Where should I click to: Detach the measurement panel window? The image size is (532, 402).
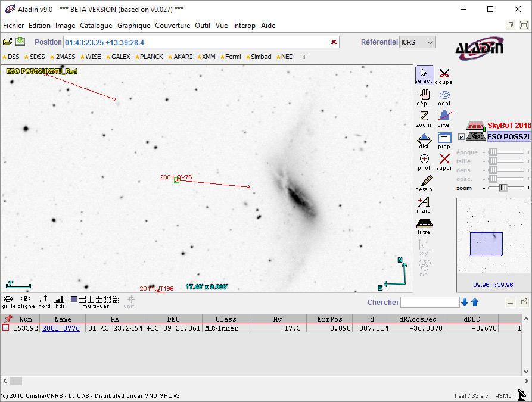pos(524,302)
